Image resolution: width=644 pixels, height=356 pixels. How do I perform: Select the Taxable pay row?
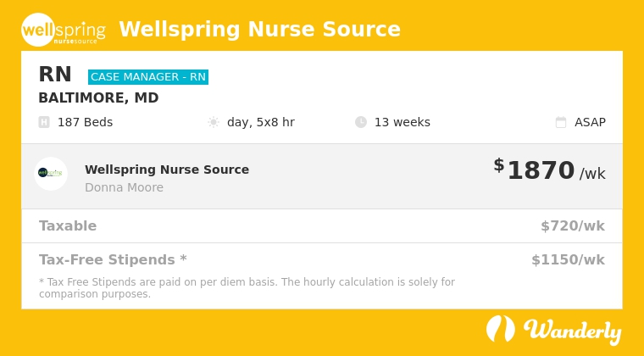coord(322,226)
